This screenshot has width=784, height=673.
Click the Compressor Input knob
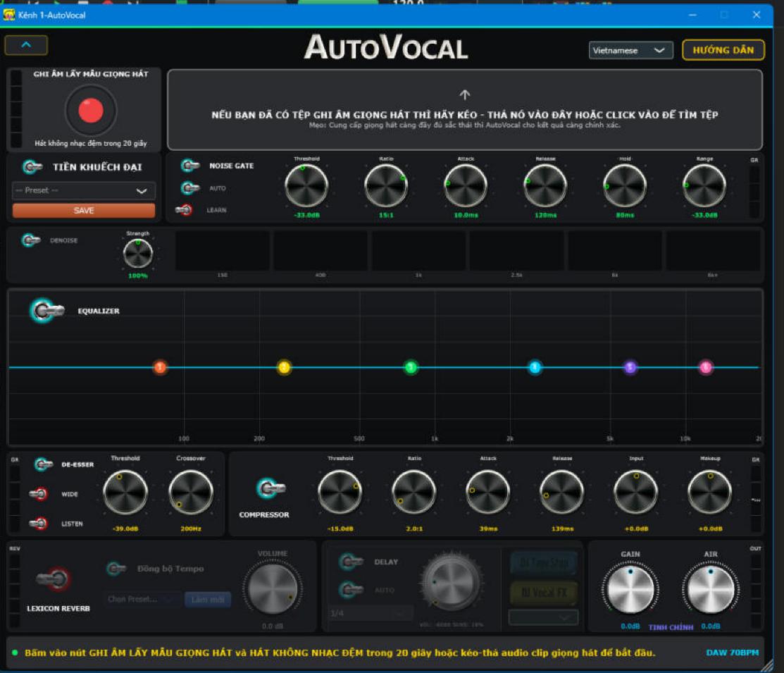pos(636,493)
